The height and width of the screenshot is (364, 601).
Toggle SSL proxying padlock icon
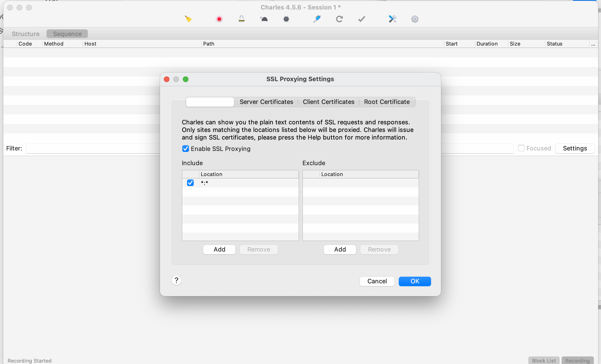pyautogui.click(x=241, y=19)
